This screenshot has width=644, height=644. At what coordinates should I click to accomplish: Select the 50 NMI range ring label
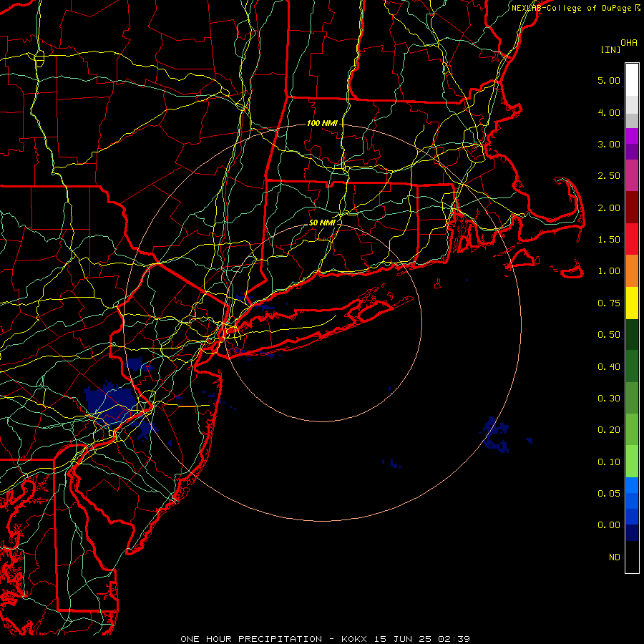(322, 223)
